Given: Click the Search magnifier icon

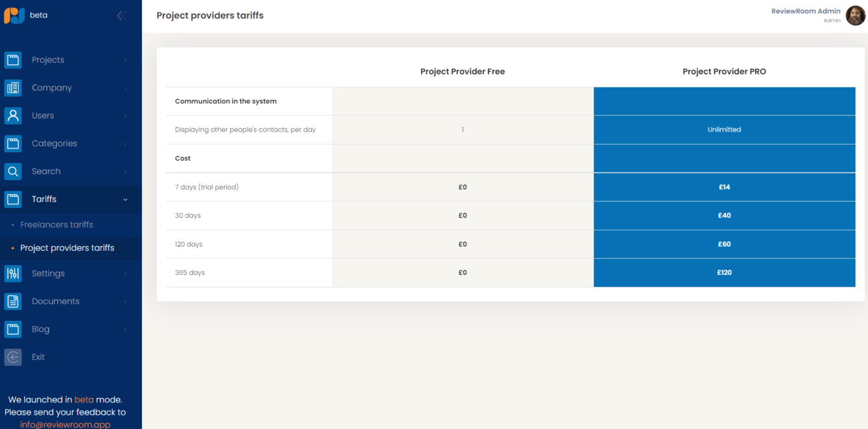Looking at the screenshot, I should pyautogui.click(x=13, y=171).
